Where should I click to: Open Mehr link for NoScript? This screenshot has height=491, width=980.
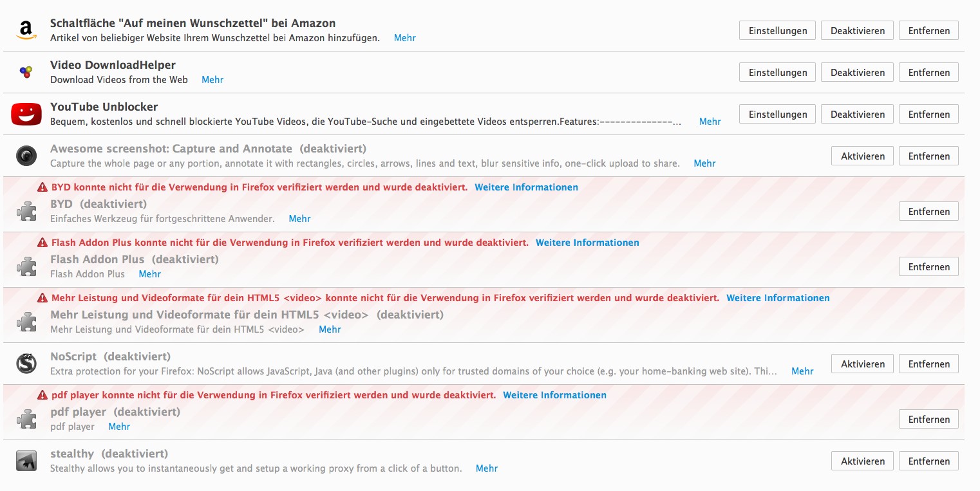click(802, 371)
